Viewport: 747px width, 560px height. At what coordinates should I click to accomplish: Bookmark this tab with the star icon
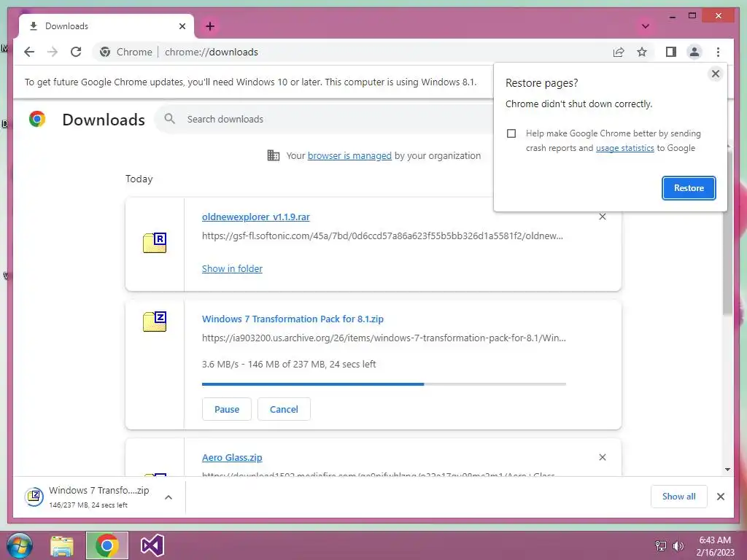tap(642, 52)
